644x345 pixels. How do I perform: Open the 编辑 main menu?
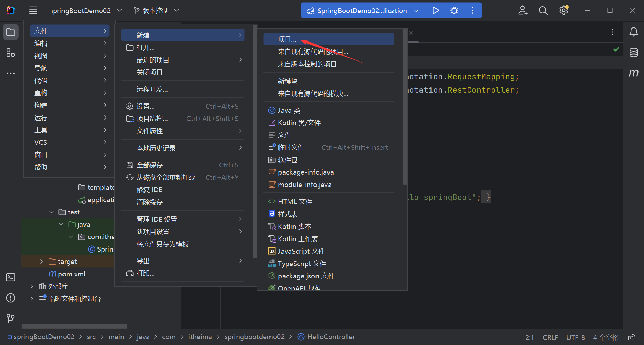coord(70,43)
